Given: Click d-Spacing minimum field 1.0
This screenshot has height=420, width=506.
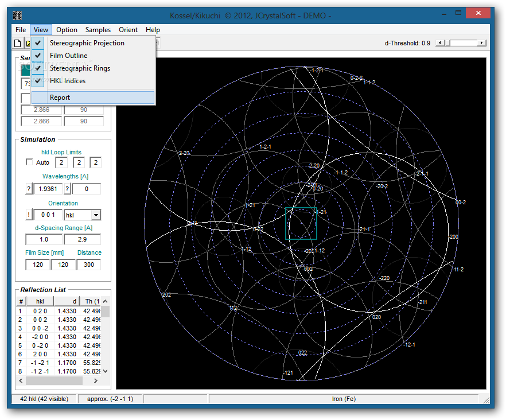Looking at the screenshot, I should (x=44, y=239).
